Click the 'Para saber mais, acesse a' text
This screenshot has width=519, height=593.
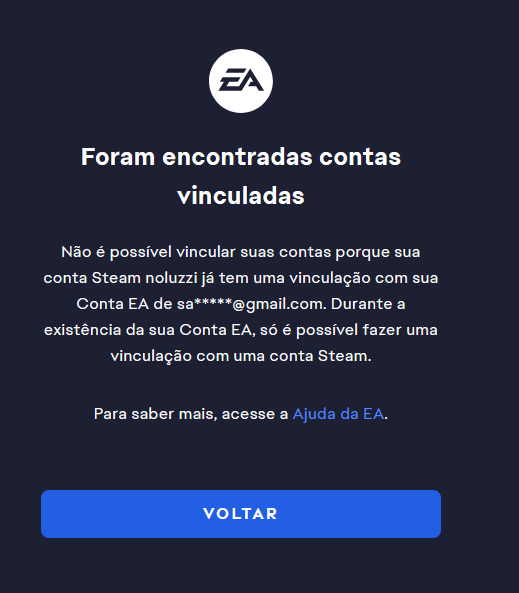click(191, 414)
